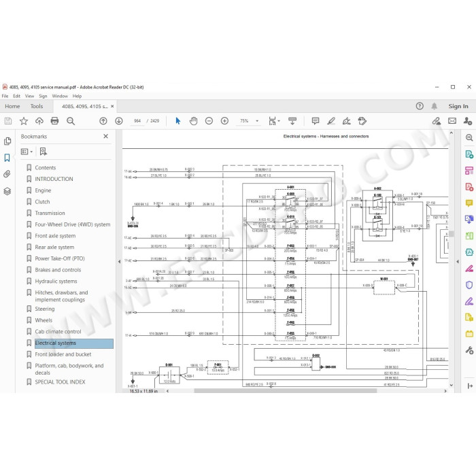The image size is (476, 476).
Task: Switch to the Tools tab
Action: [x=37, y=106]
